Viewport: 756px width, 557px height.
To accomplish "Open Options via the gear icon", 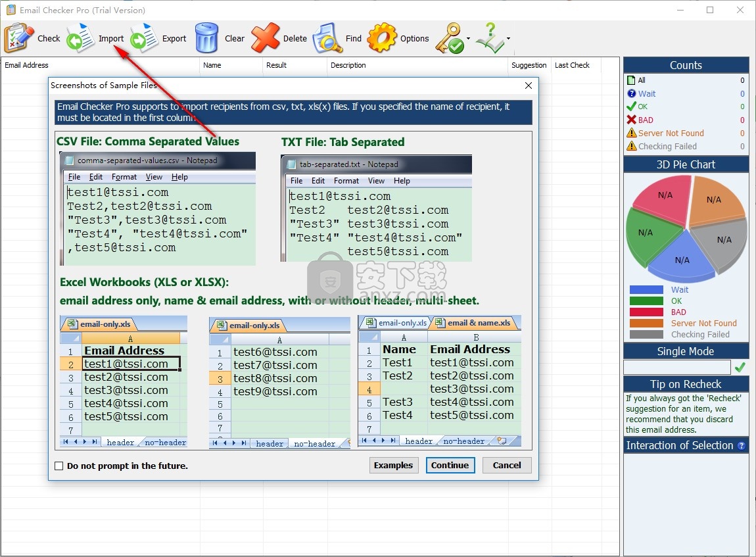I will click(382, 37).
